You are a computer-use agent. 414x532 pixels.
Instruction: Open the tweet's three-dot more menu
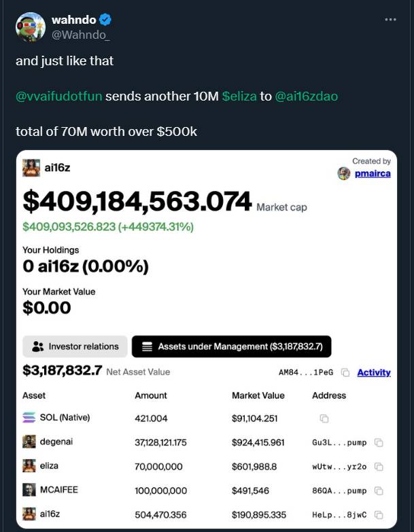point(390,20)
